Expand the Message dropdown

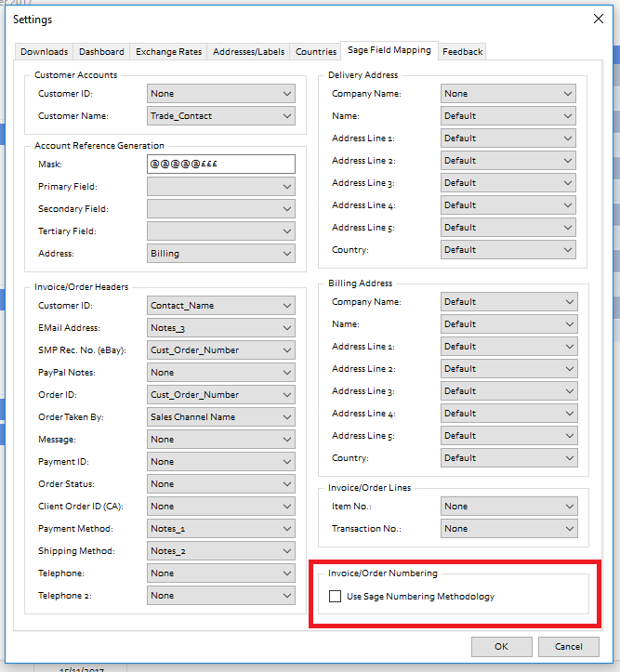[x=221, y=439]
